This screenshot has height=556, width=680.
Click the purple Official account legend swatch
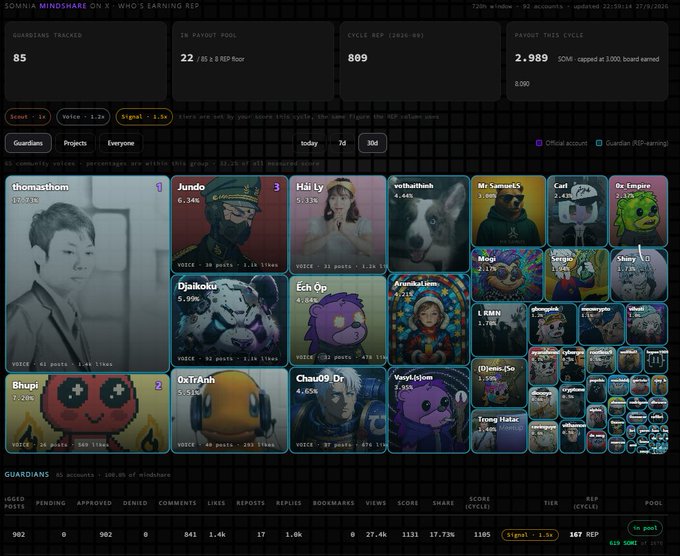(x=539, y=143)
